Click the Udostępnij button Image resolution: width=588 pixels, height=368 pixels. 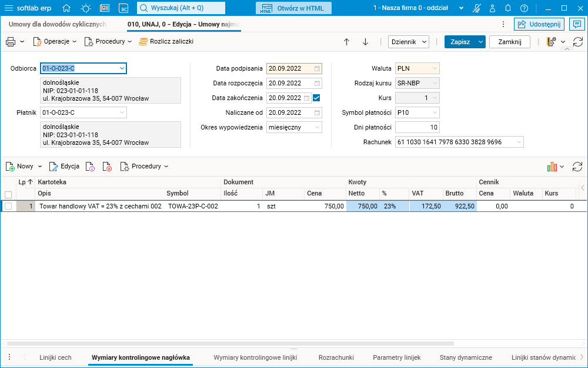(539, 24)
